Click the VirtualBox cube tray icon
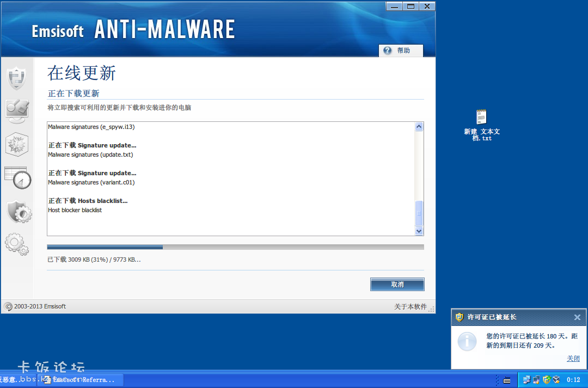588x388 pixels. click(x=556, y=380)
